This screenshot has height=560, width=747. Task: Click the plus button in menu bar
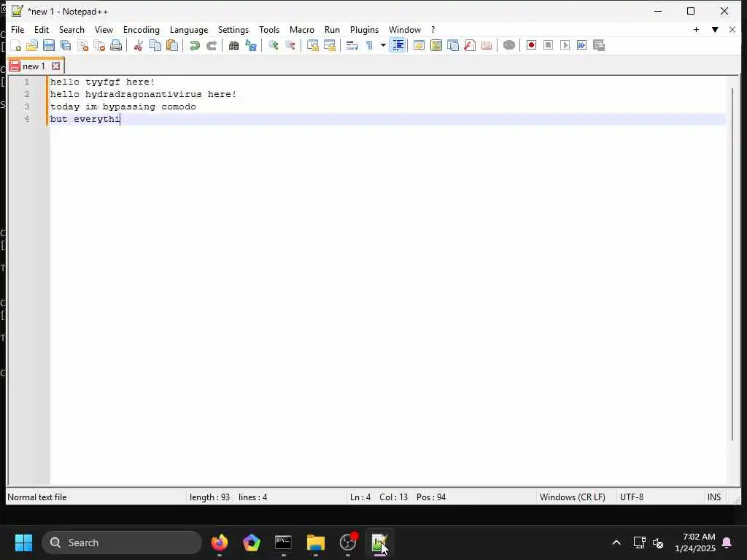pyautogui.click(x=696, y=29)
